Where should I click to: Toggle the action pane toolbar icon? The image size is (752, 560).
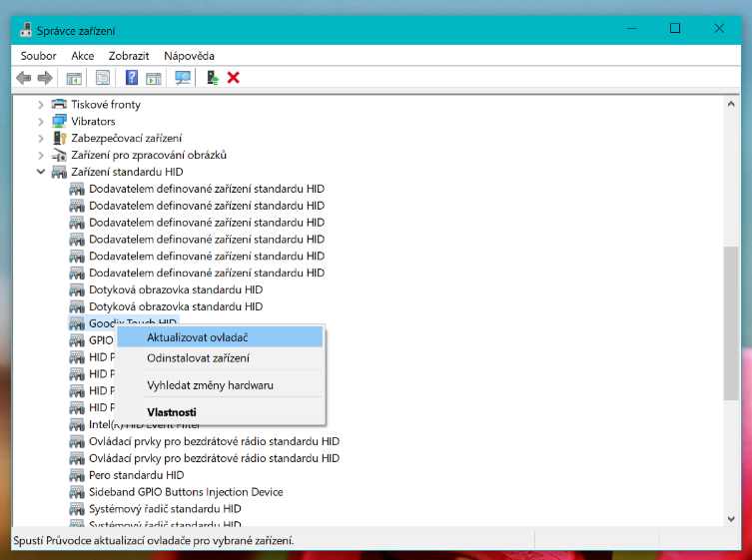click(x=154, y=78)
